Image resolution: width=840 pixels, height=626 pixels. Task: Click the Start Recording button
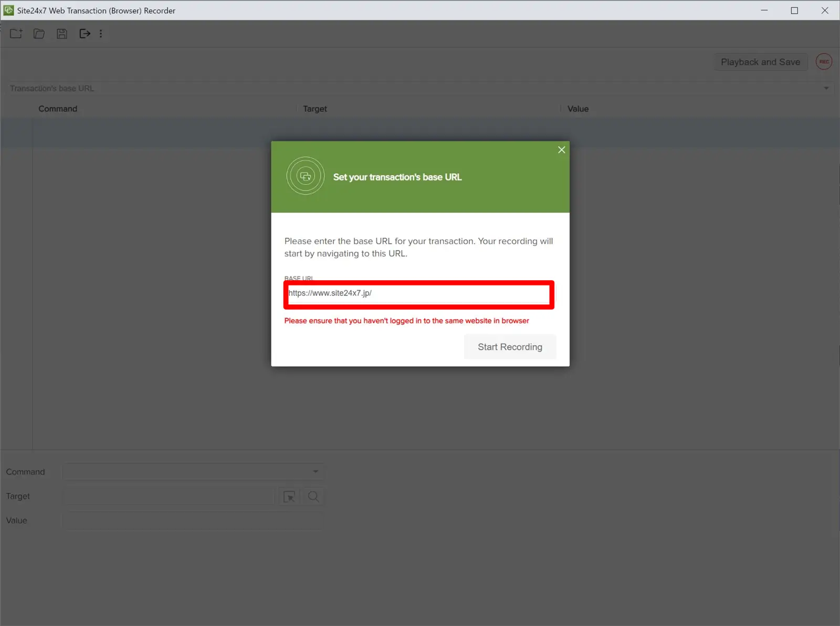point(510,347)
